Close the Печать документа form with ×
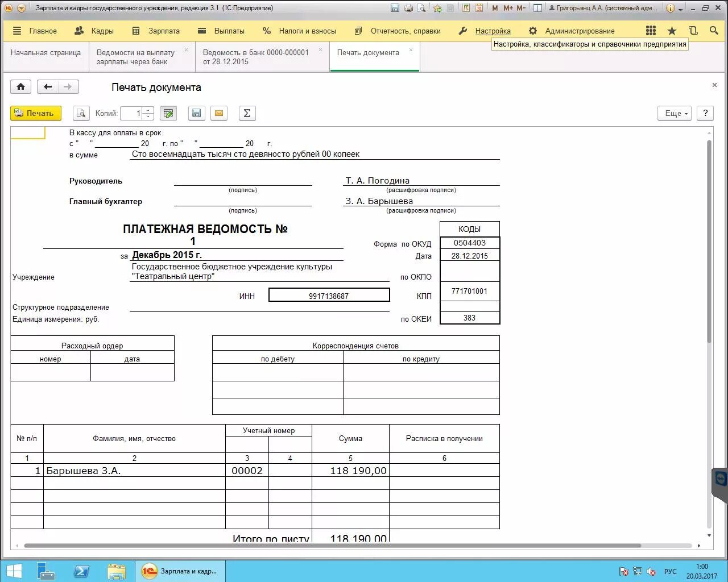728x582 pixels. click(x=714, y=85)
